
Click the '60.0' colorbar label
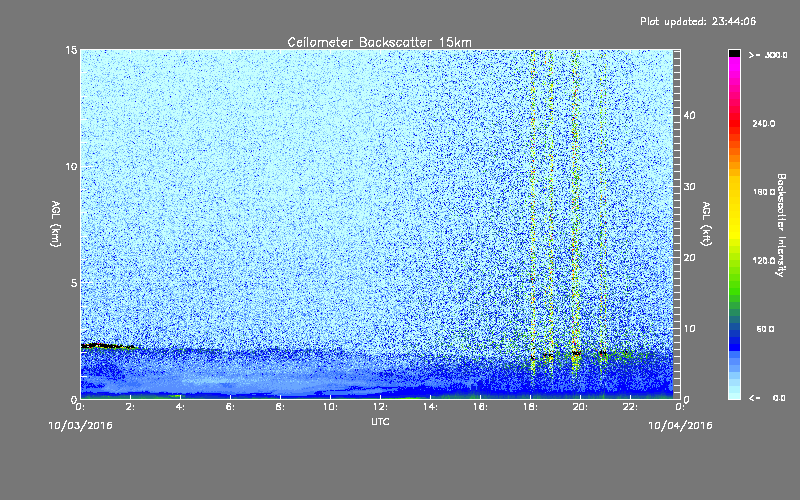pyautogui.click(x=765, y=329)
